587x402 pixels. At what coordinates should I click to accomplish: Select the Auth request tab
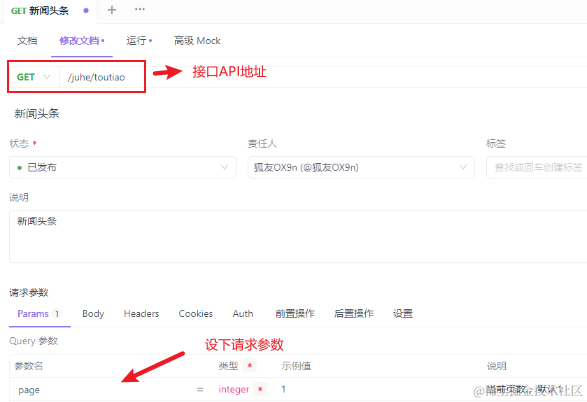click(243, 314)
